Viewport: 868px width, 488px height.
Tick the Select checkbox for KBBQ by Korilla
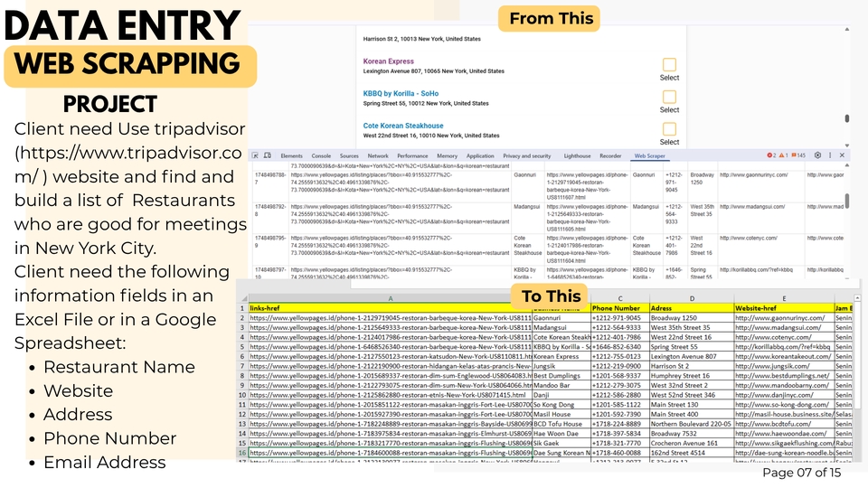point(669,97)
